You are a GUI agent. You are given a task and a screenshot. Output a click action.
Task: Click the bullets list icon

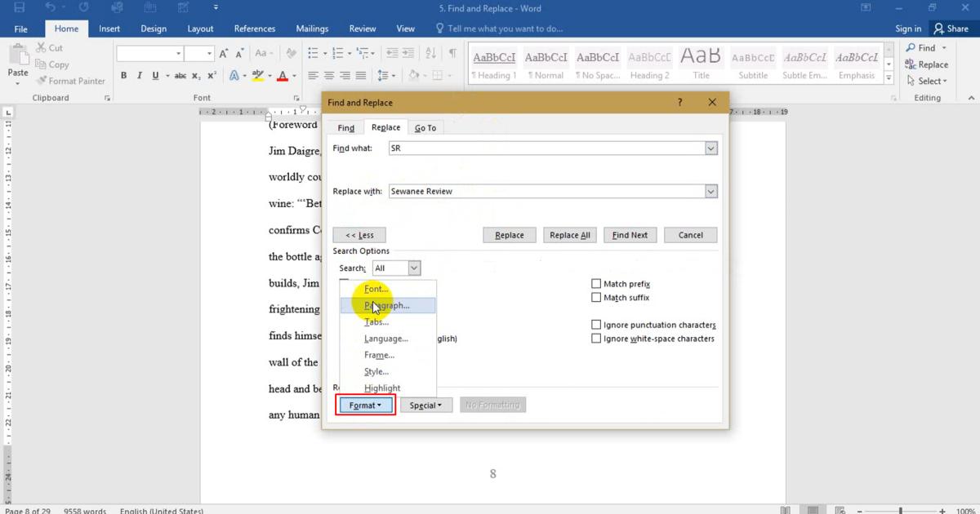[x=313, y=53]
